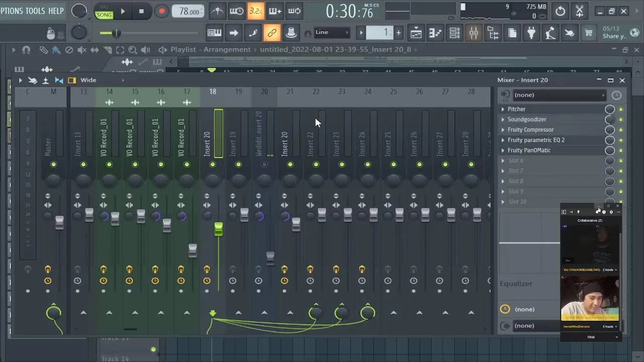644x362 pixels.
Task: Click the undo history circular arrow icon
Action: click(x=560, y=11)
